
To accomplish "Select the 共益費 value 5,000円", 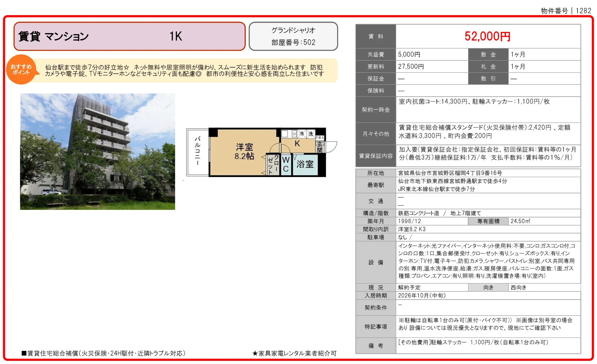I will click(x=409, y=54).
